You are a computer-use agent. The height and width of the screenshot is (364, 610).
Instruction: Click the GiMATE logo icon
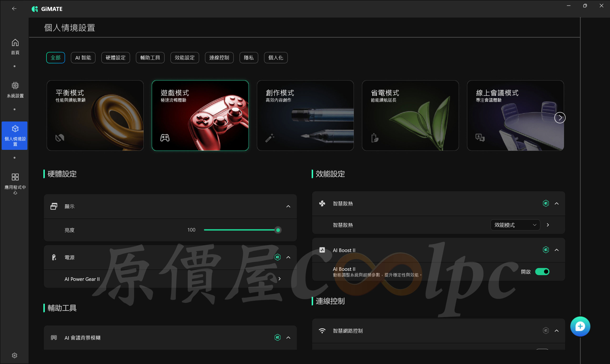(x=35, y=9)
